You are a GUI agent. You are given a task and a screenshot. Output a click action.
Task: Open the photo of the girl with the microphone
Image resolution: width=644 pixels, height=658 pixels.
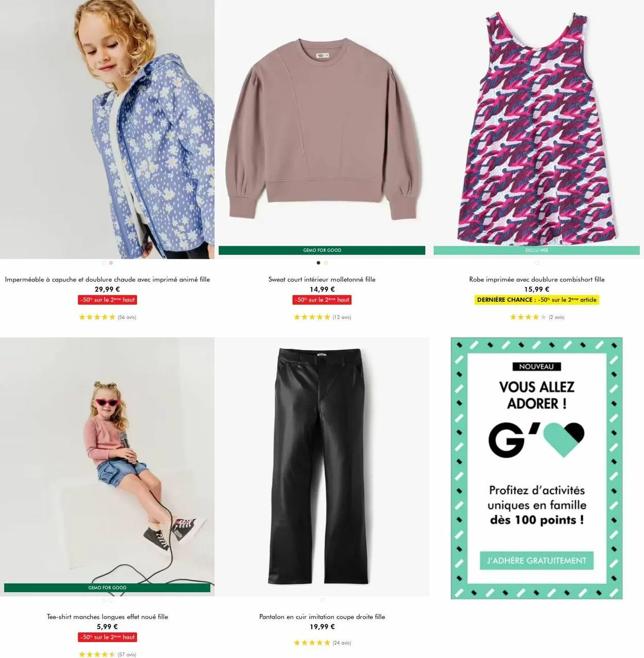107,461
